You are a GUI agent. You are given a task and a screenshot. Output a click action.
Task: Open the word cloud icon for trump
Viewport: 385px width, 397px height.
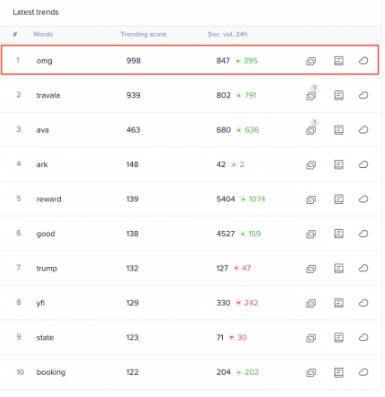[363, 268]
